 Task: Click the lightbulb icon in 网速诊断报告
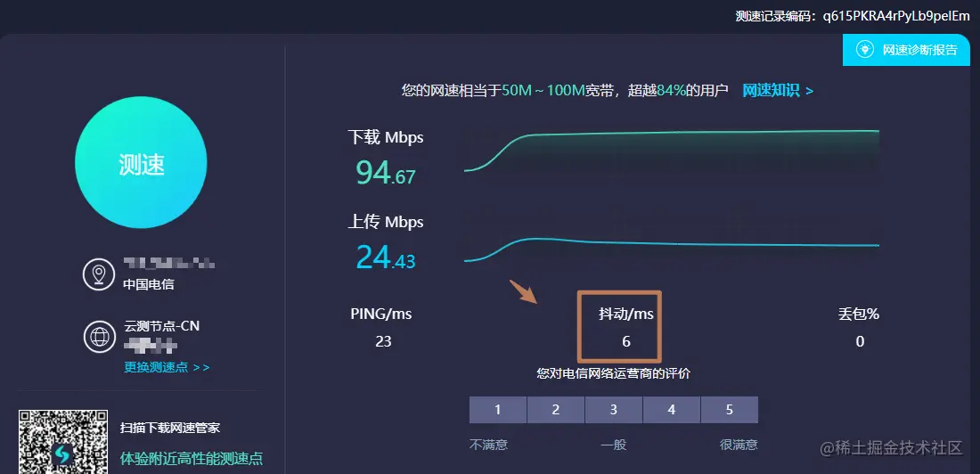point(864,50)
